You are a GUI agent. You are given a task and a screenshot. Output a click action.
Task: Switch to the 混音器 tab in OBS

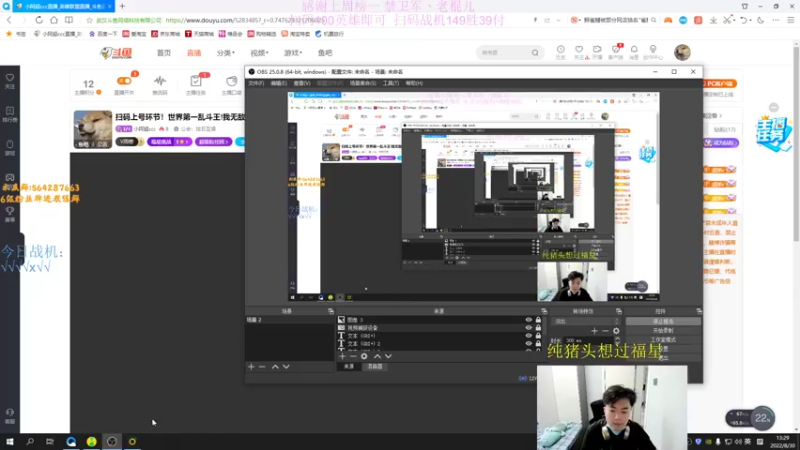pos(375,367)
